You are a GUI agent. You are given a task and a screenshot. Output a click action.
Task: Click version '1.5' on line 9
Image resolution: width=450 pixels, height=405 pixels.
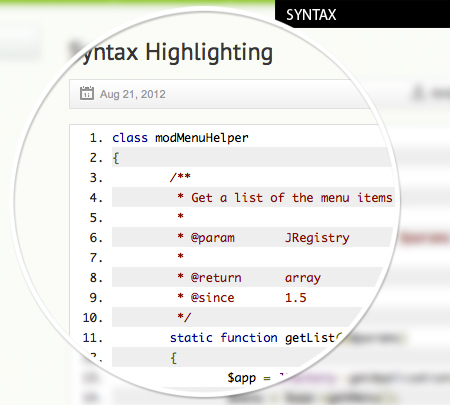point(296,298)
